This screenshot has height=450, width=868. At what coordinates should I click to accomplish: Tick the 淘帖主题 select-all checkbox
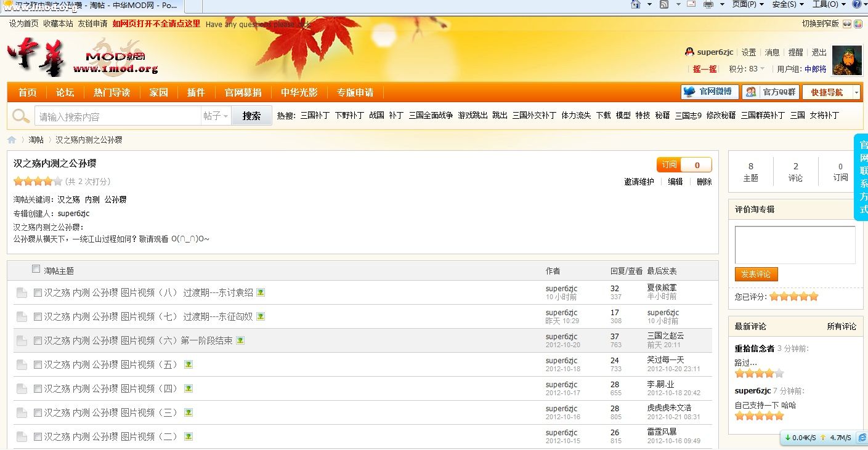[x=36, y=269]
